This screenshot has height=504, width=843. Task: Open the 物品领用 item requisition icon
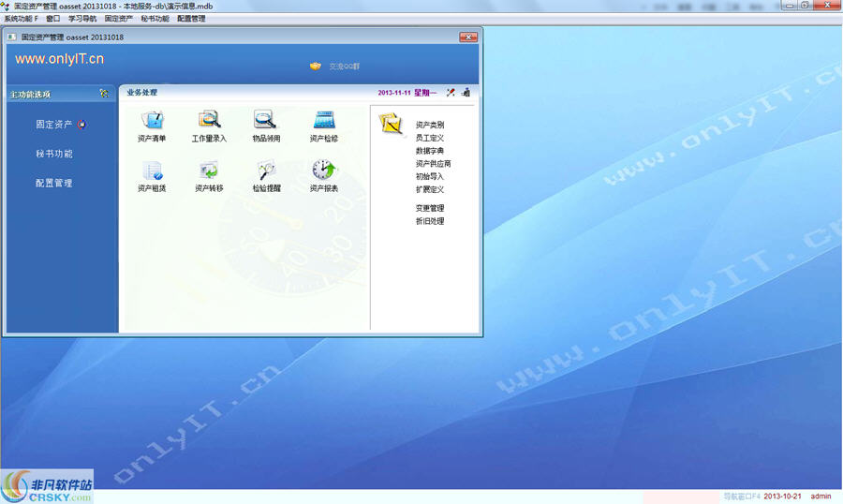click(x=266, y=120)
